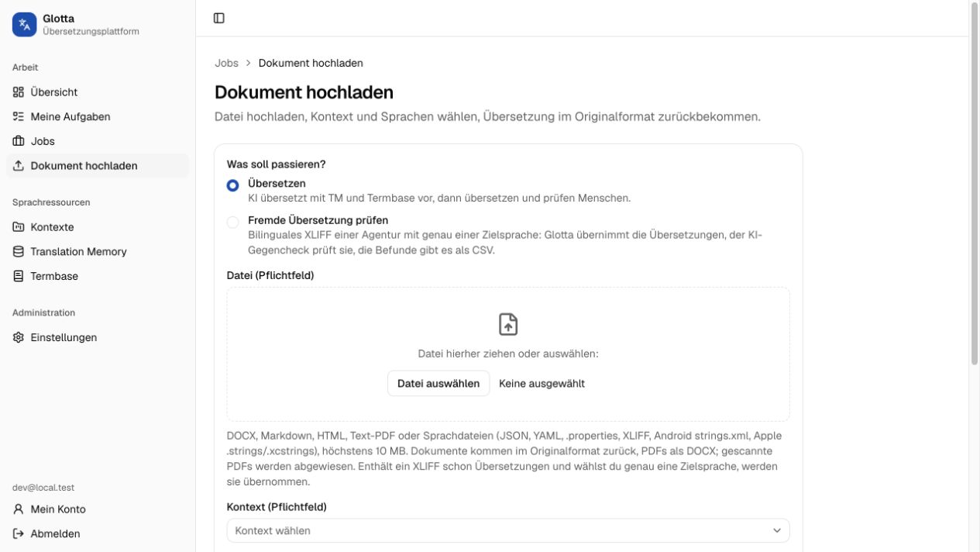Image resolution: width=980 pixels, height=552 pixels.
Task: Click the vertical page scrollbar thumb
Action: tap(975, 184)
